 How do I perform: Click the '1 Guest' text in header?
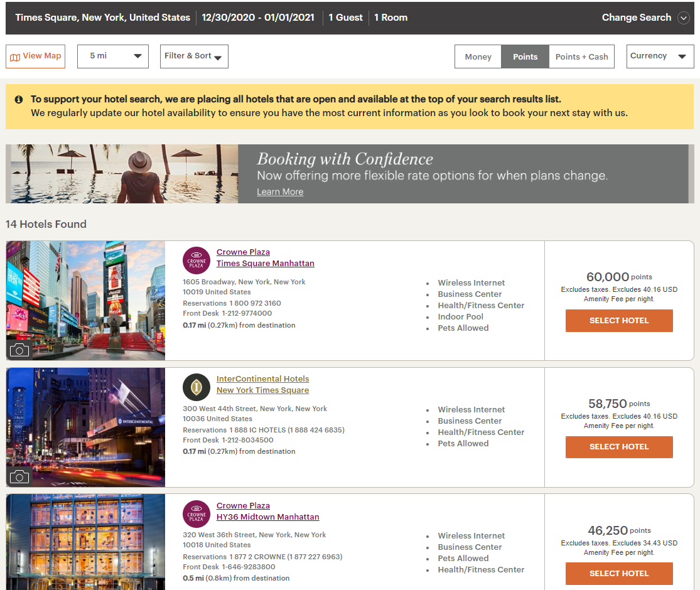pos(345,18)
